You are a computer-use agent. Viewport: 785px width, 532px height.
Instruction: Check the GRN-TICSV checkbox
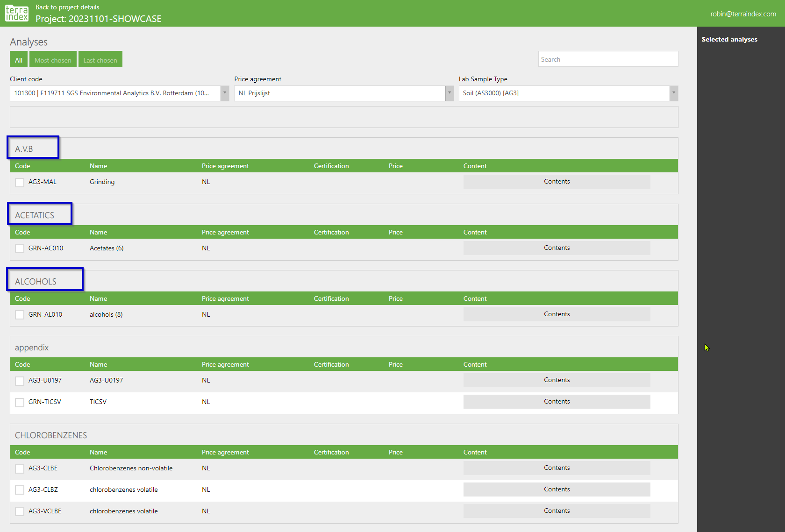click(20, 402)
